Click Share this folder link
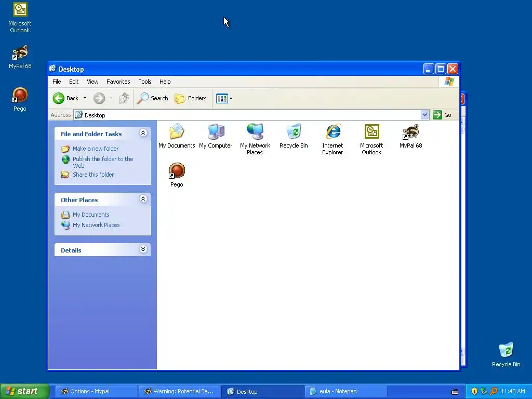Viewport: 532px width, 399px height. coord(94,175)
